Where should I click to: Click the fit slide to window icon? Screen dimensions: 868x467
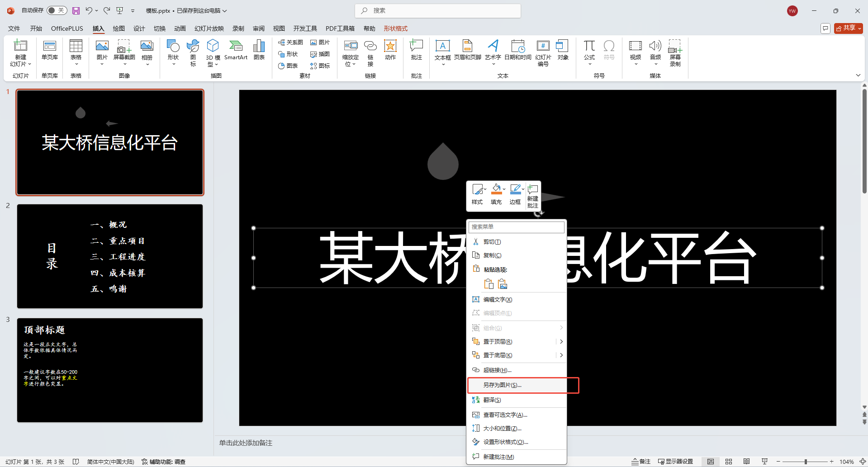[863, 462]
